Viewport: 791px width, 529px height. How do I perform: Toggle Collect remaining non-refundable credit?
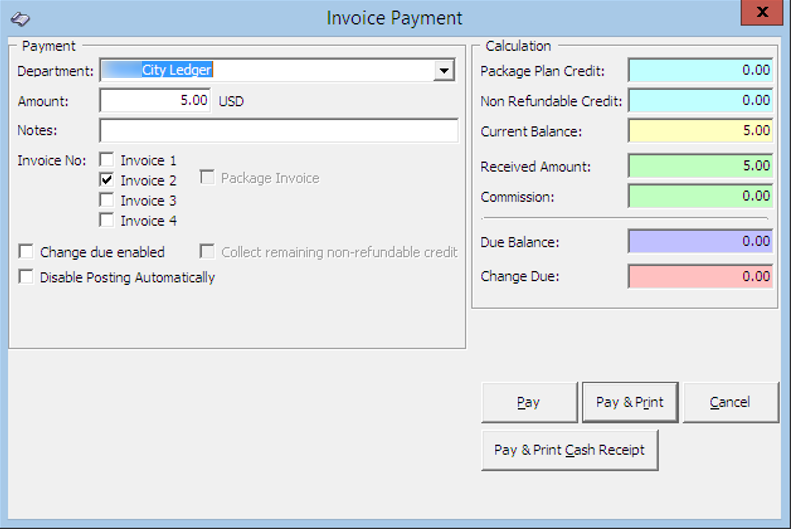tap(207, 251)
